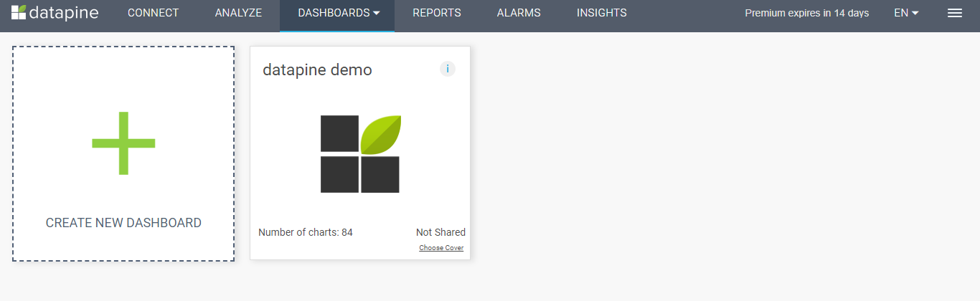Open the EN language dropdown
980x301 pixels.
tap(906, 13)
